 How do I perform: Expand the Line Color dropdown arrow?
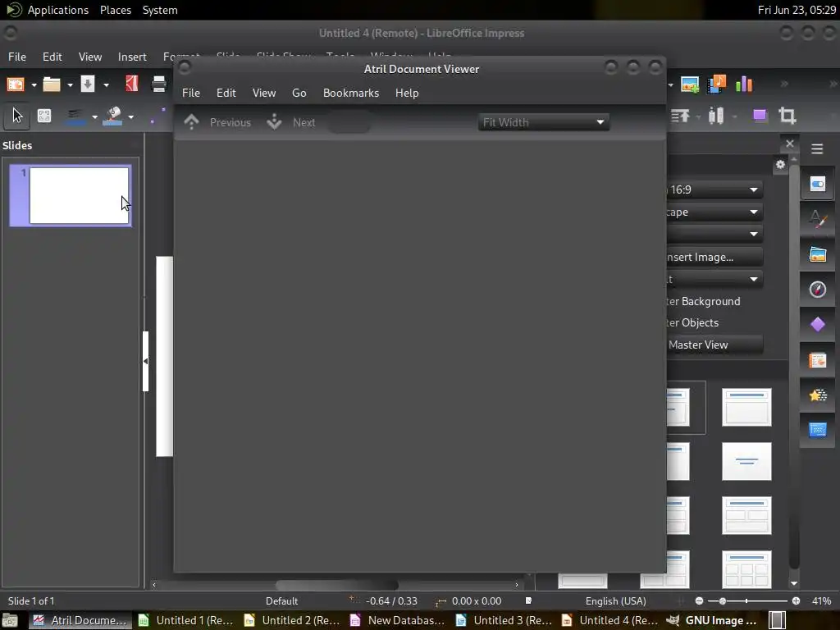click(x=94, y=116)
